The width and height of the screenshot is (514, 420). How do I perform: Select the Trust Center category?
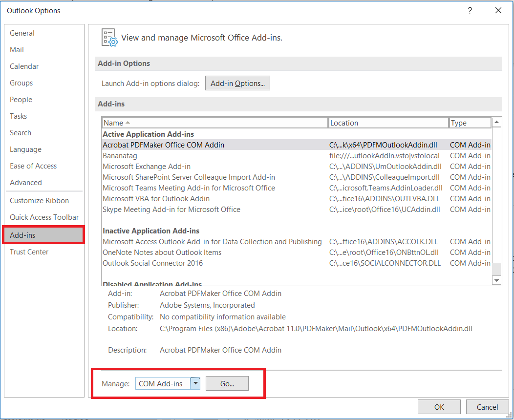(29, 252)
